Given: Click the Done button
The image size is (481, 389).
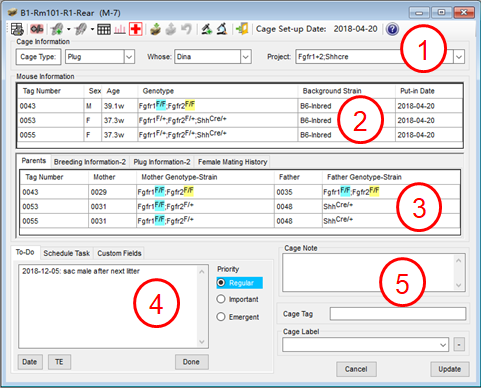Looking at the screenshot, I should (x=191, y=362).
